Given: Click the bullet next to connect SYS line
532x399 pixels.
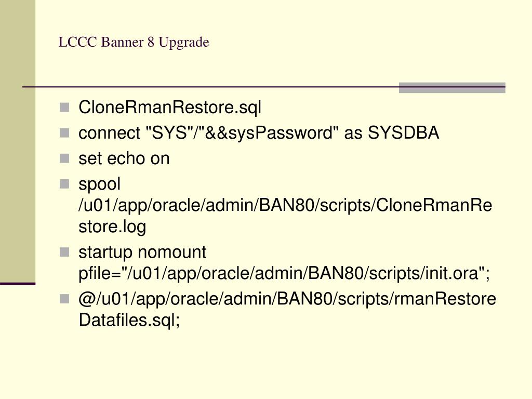Looking at the screenshot, I should click(x=64, y=133).
